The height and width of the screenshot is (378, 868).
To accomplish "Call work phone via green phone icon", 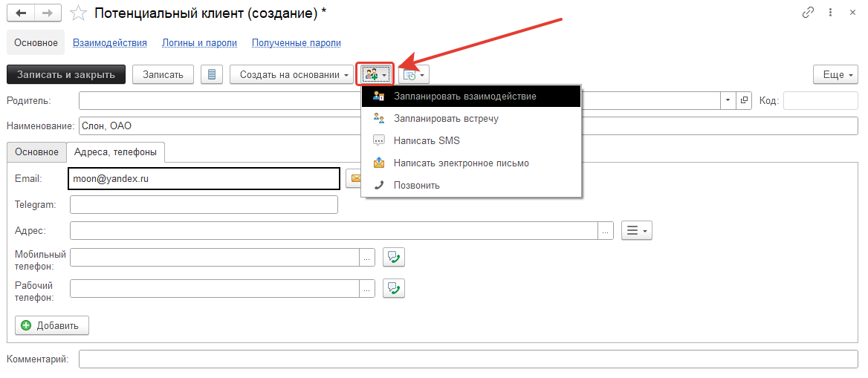I will click(x=394, y=288).
